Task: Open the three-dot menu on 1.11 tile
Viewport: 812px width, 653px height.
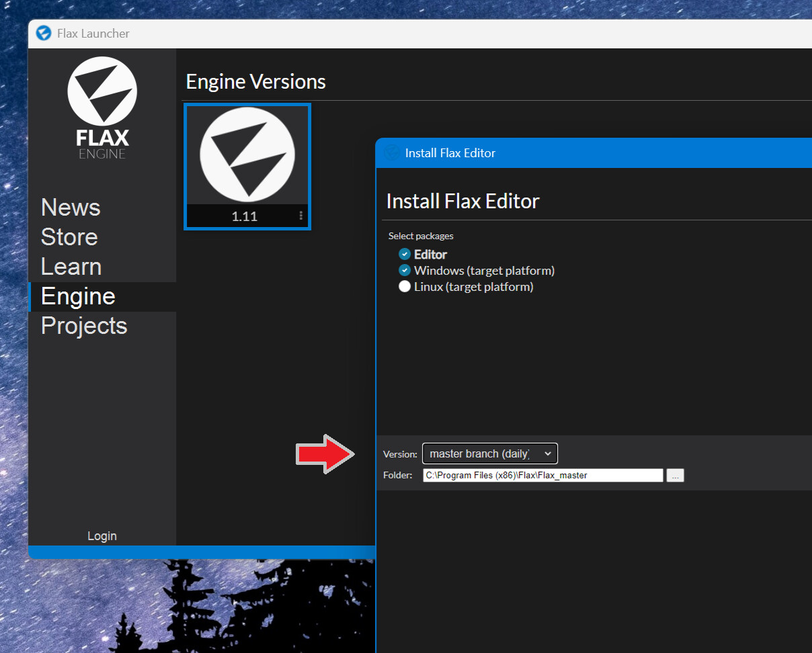Action: [x=300, y=216]
